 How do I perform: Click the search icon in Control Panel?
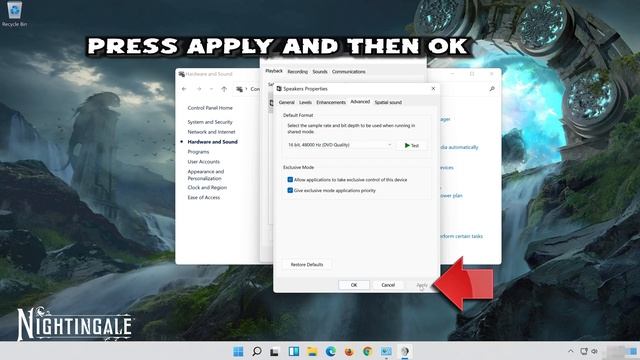click(492, 89)
